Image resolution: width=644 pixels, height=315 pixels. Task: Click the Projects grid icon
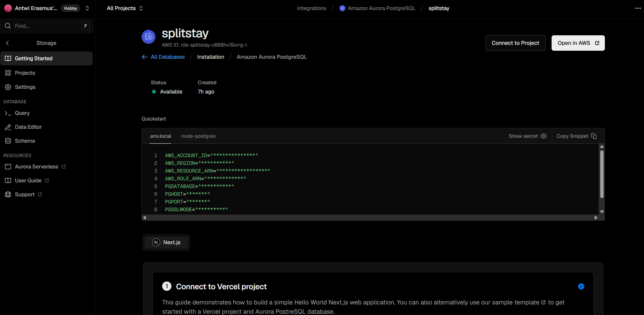(x=8, y=73)
